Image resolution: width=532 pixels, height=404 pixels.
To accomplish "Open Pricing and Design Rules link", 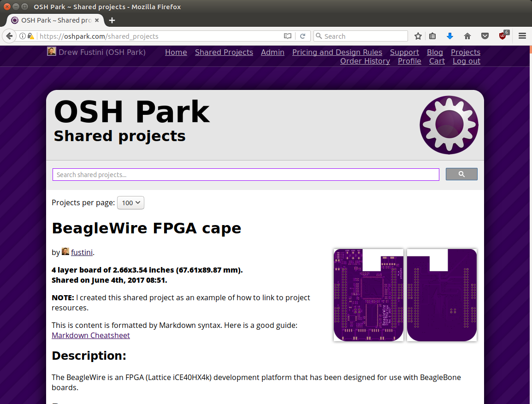I will (x=337, y=52).
